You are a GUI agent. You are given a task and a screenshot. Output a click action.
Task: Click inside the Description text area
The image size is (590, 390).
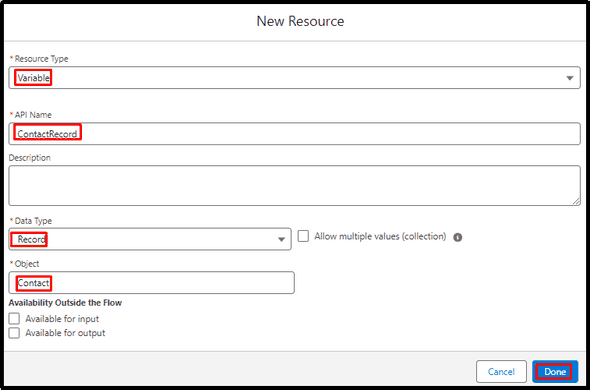point(294,186)
